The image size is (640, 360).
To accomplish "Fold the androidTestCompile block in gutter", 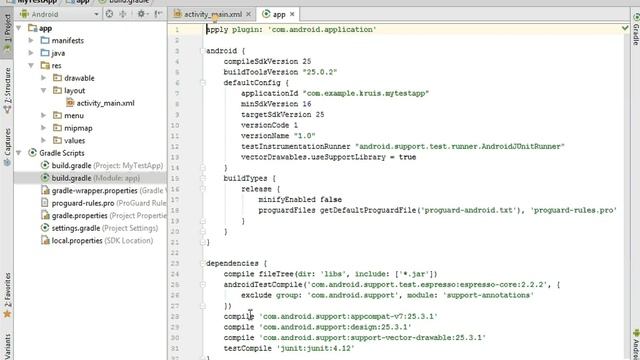I will click(203, 284).
